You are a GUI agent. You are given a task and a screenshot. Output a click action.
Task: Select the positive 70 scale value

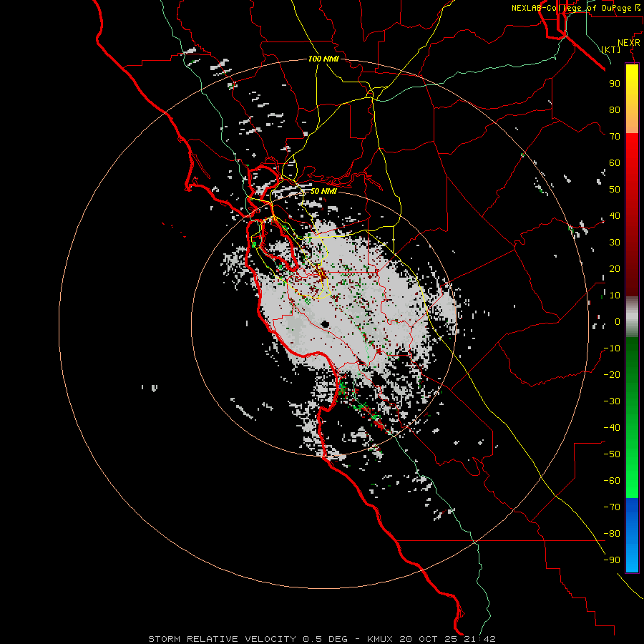(x=615, y=137)
